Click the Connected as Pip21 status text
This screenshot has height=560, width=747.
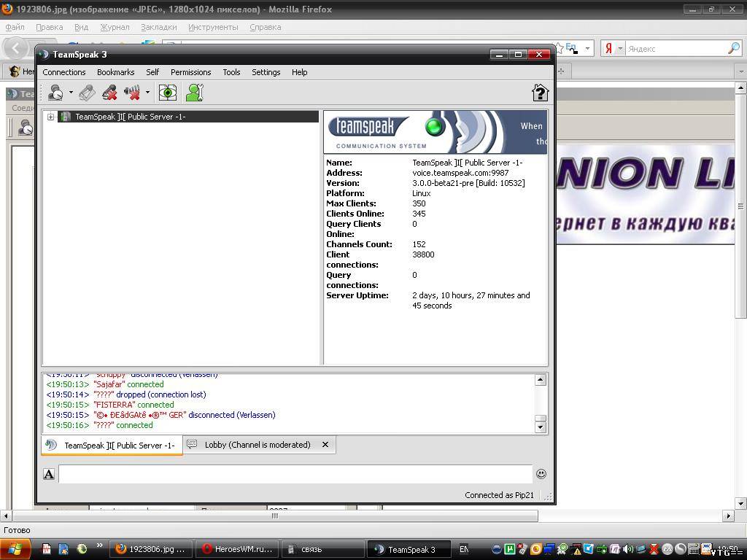[x=499, y=495]
